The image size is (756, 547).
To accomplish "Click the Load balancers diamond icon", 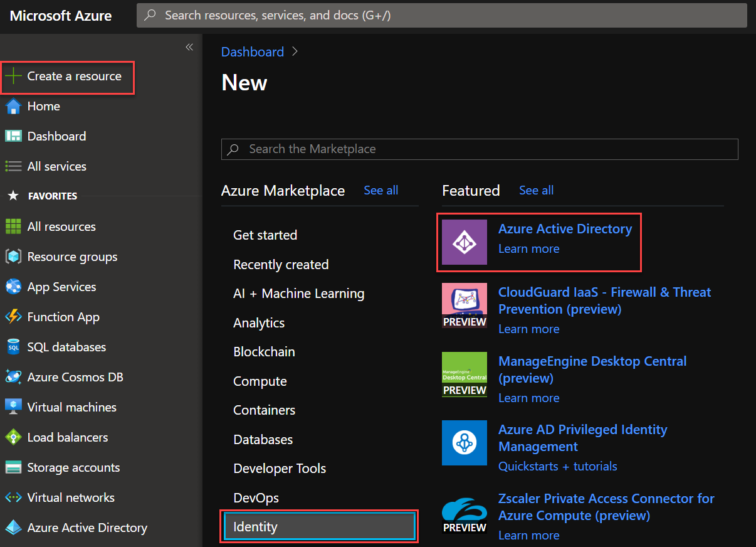I will tap(13, 437).
